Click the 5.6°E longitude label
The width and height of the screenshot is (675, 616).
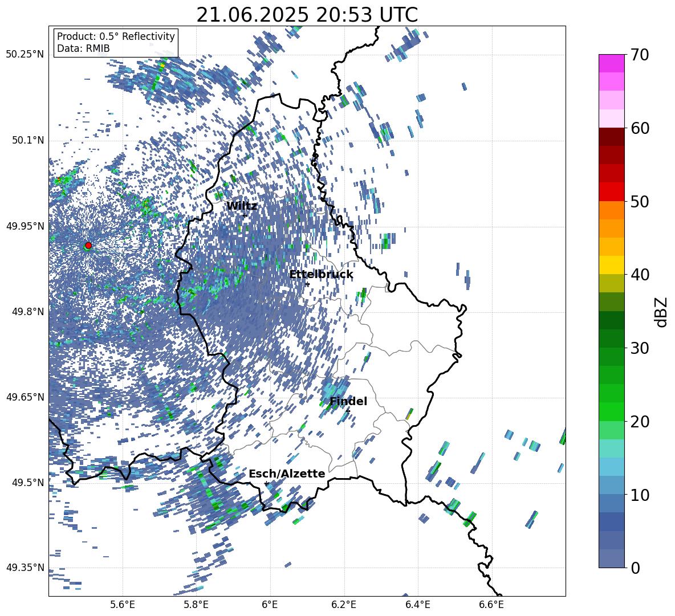pos(123,605)
